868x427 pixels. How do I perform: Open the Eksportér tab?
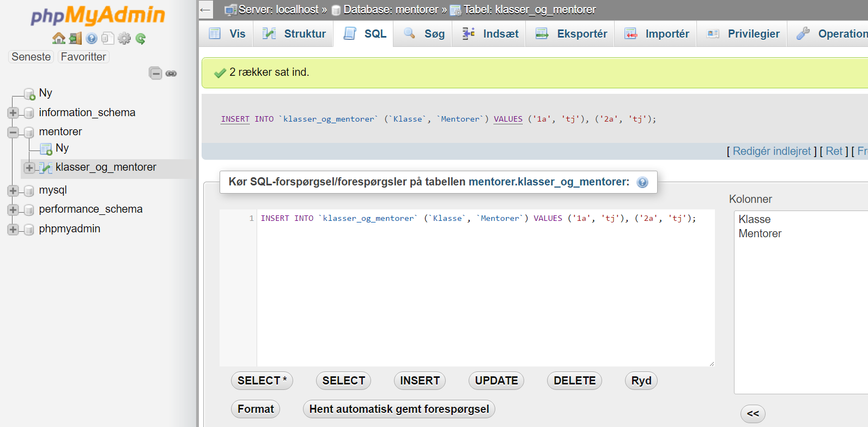[x=570, y=34]
